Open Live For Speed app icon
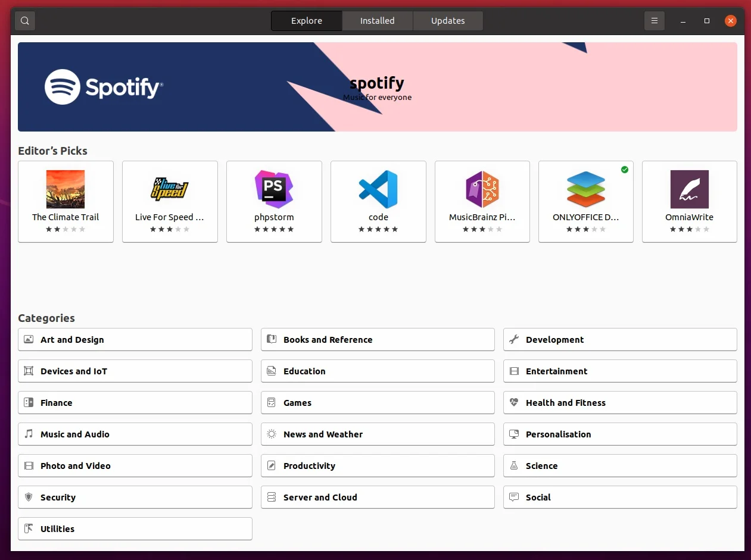Screen dimensions: 751x560 (x=170, y=189)
